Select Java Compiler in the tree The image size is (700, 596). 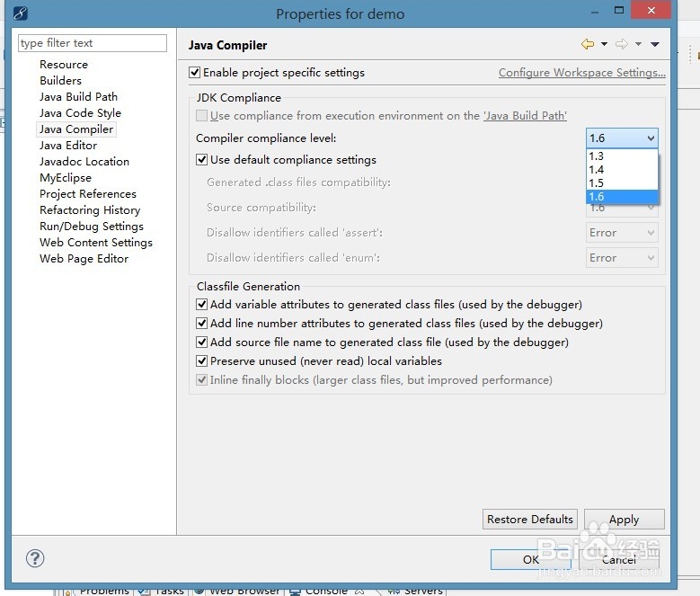pyautogui.click(x=75, y=129)
